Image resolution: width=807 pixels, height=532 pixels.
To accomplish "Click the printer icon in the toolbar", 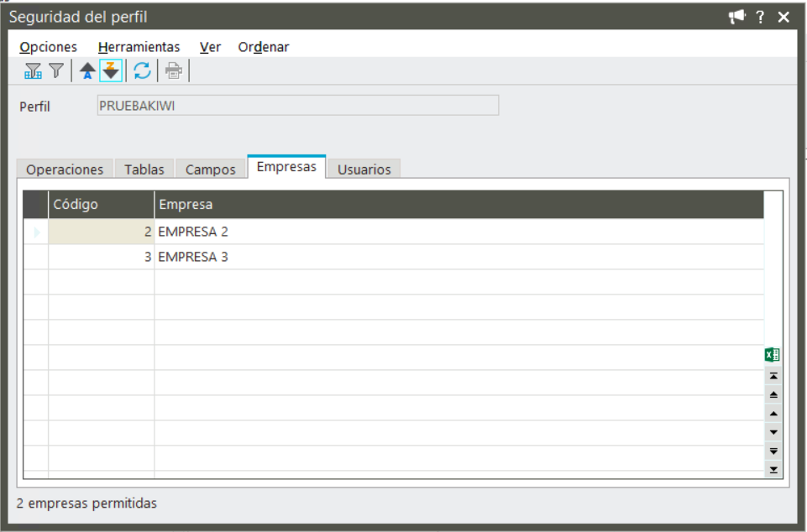I will pos(173,71).
